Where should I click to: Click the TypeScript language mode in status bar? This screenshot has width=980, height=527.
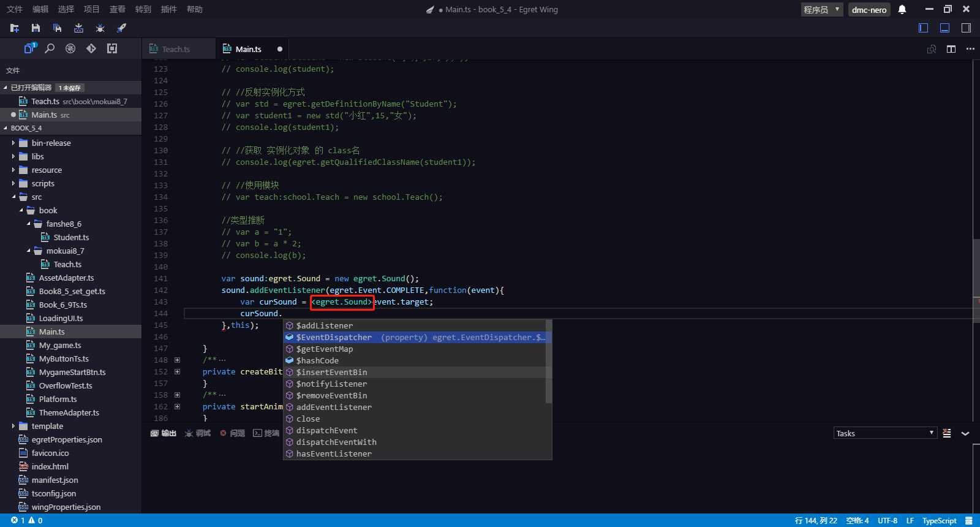tap(940, 521)
